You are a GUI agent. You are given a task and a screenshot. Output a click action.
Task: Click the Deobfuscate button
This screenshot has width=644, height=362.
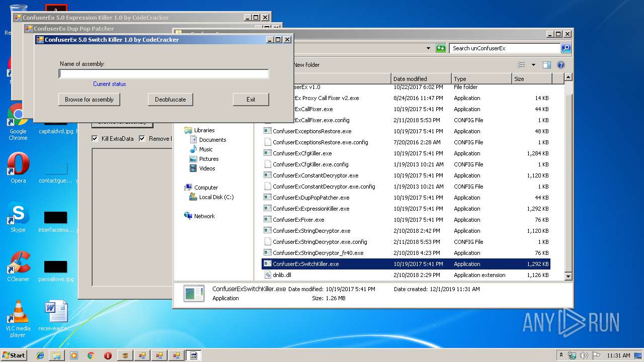pos(170,100)
